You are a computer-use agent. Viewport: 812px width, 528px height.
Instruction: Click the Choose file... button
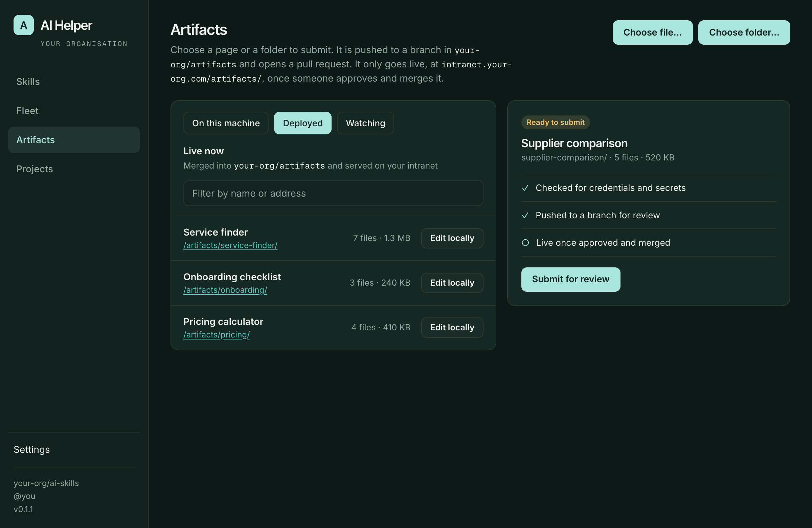[x=652, y=32]
